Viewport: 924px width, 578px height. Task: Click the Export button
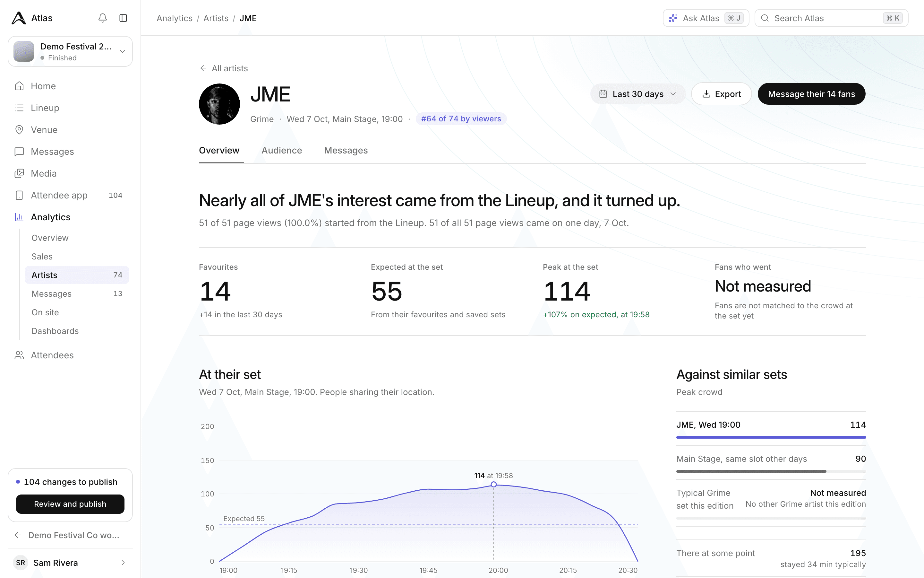click(x=721, y=94)
